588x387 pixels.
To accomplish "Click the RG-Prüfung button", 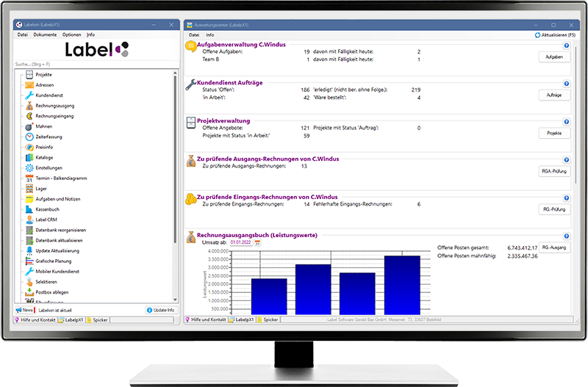I will (x=554, y=209).
